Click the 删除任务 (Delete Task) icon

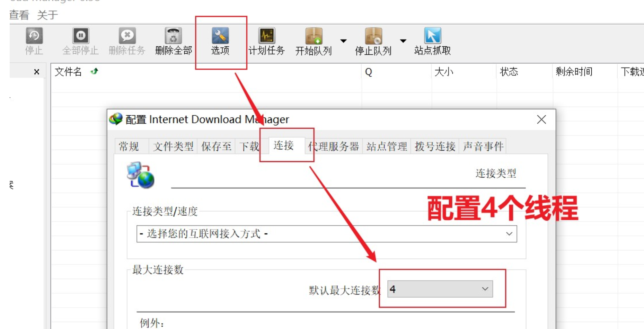(127, 36)
